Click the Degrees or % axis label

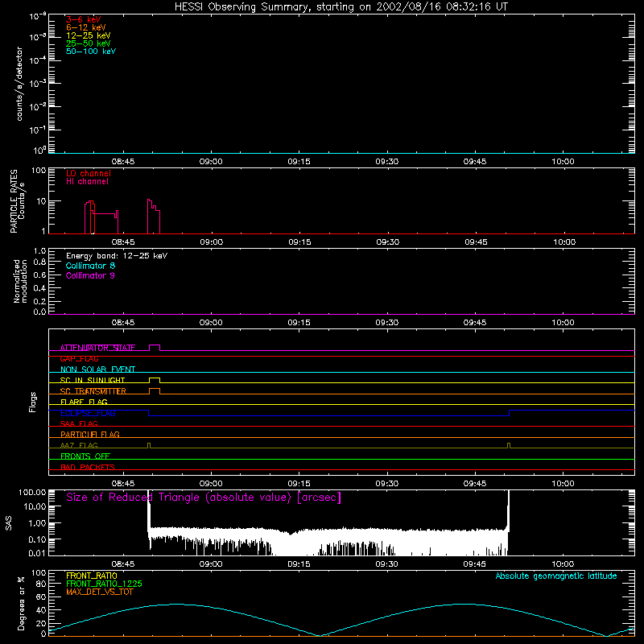point(21,603)
